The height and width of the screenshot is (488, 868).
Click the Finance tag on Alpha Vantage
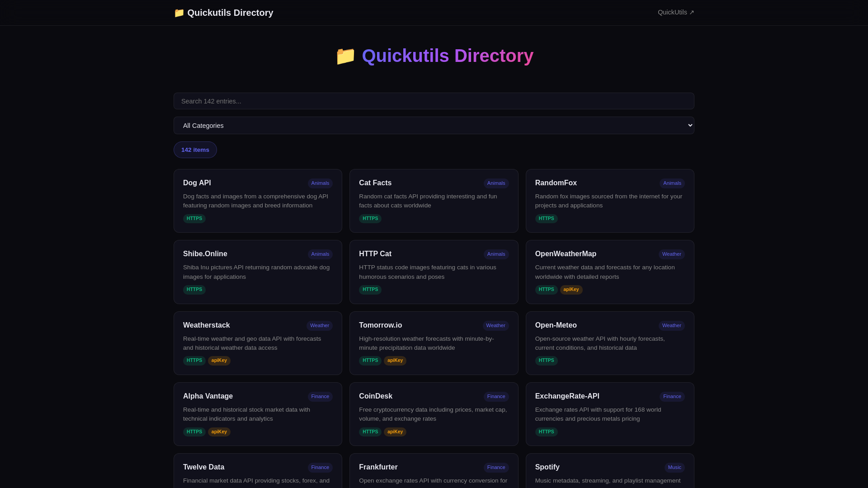(320, 397)
